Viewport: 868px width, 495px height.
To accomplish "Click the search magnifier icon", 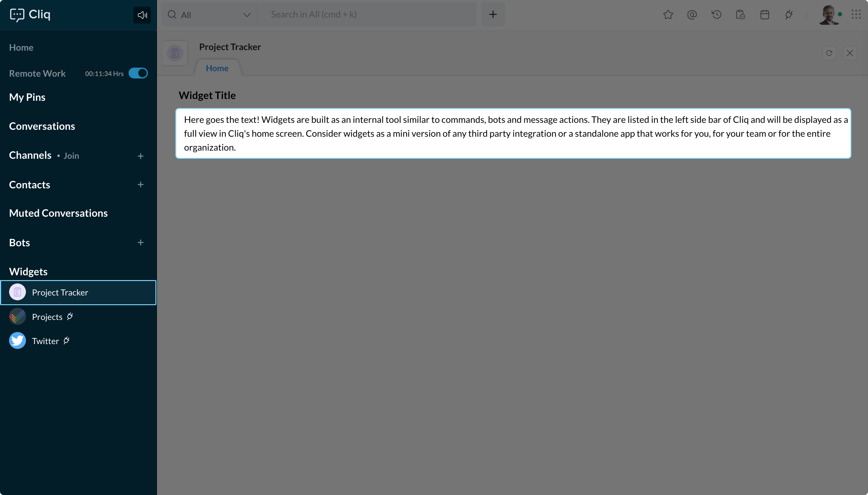I will coord(172,15).
